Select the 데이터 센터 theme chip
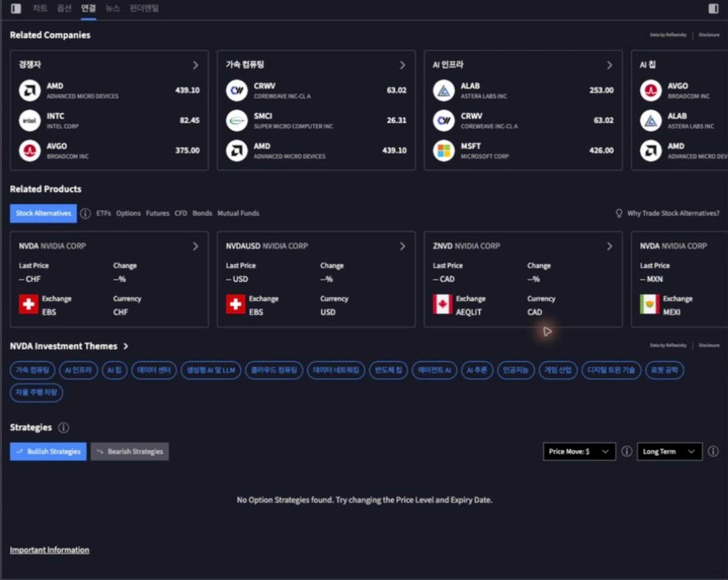728x580 pixels. click(154, 370)
